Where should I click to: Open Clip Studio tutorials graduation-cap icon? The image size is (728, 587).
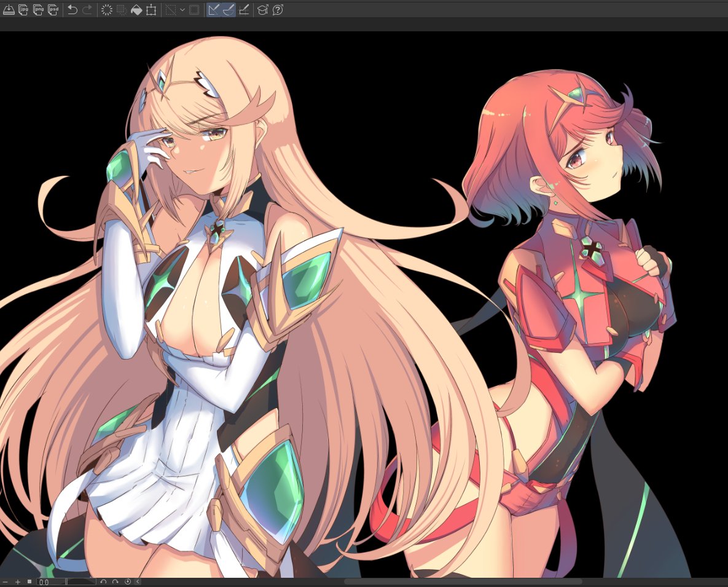tap(263, 10)
